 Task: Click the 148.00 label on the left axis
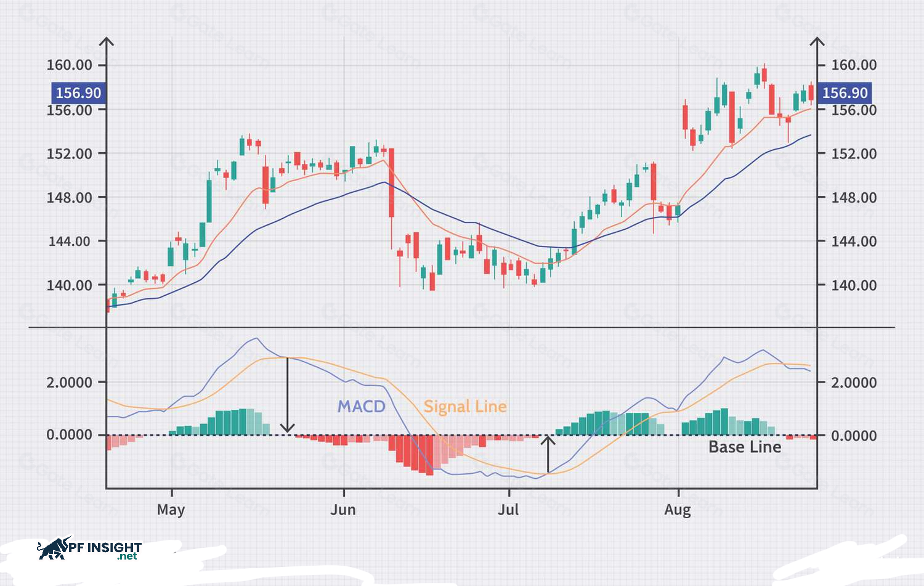coord(69,198)
